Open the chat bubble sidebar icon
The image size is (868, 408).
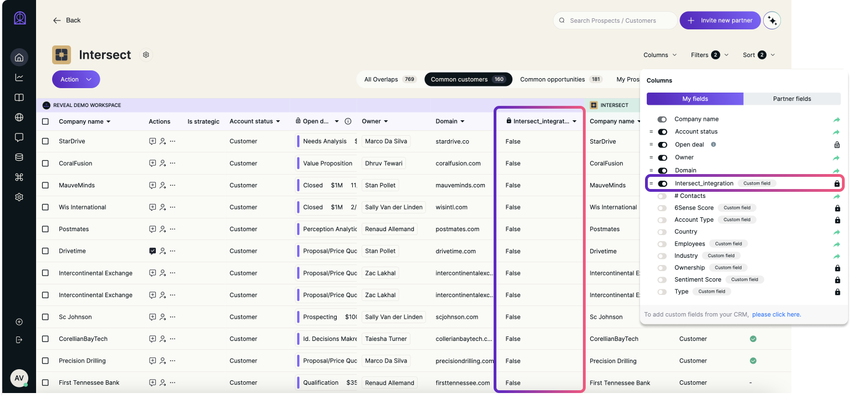tap(19, 137)
